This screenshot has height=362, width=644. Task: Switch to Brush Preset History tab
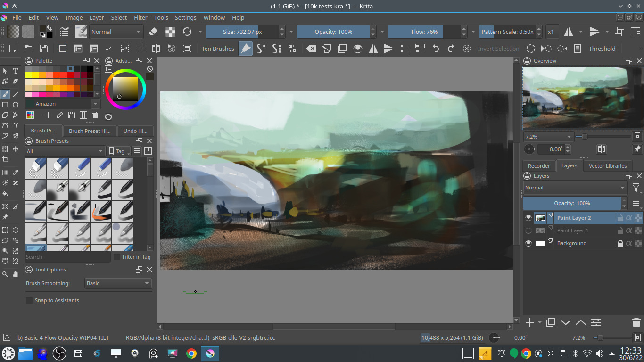pos(90,131)
